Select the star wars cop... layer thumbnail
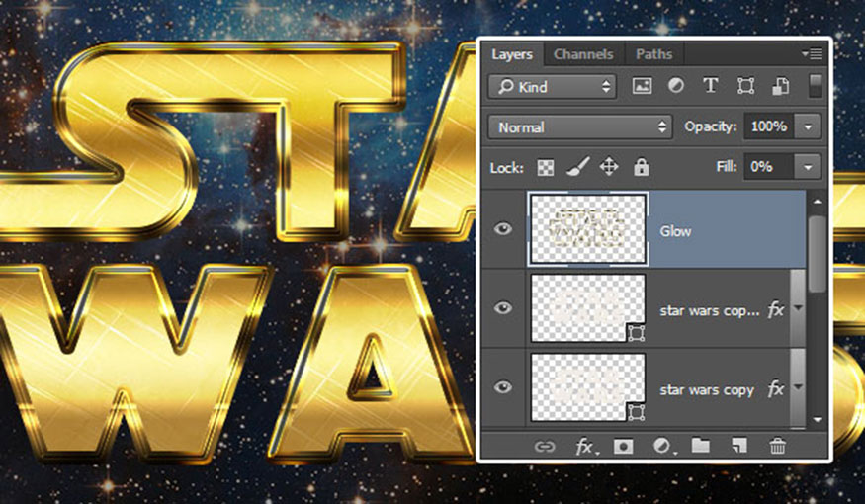This screenshot has width=865, height=504. [x=588, y=307]
